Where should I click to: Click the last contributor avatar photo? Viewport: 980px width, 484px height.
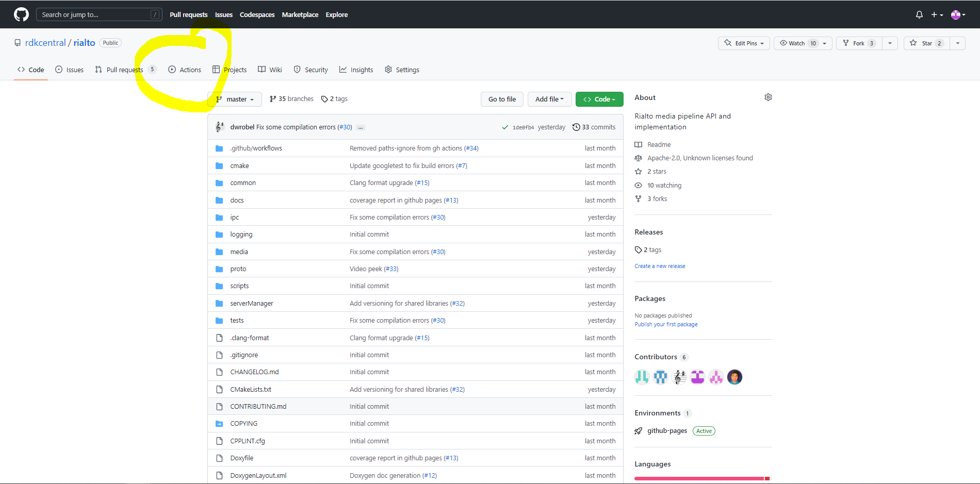point(734,377)
